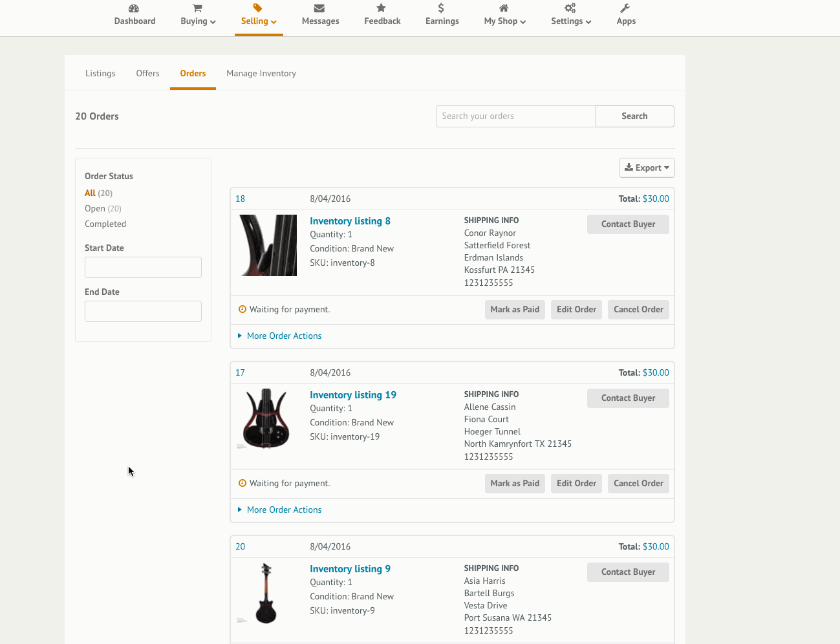
Task: Click the Earnings dollar icon
Action: point(441,8)
